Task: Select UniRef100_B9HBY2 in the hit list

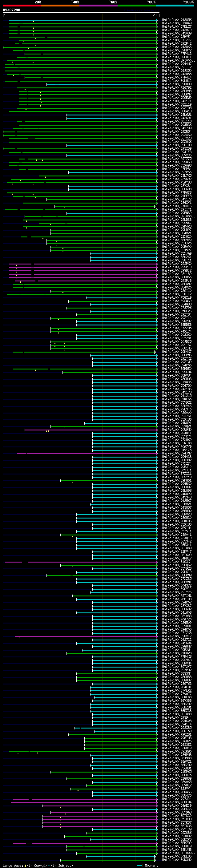Action: (x=176, y=50)
